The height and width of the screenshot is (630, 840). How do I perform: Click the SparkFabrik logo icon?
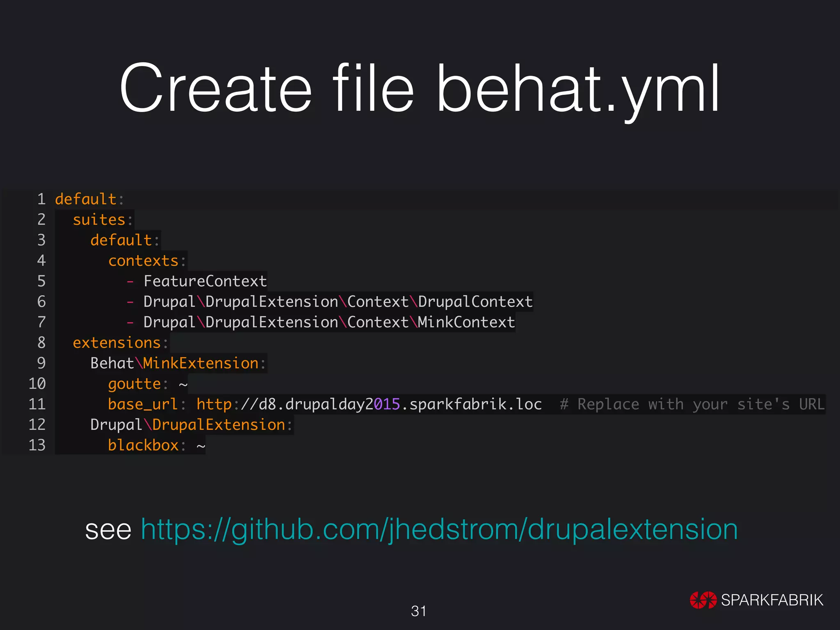click(x=703, y=600)
